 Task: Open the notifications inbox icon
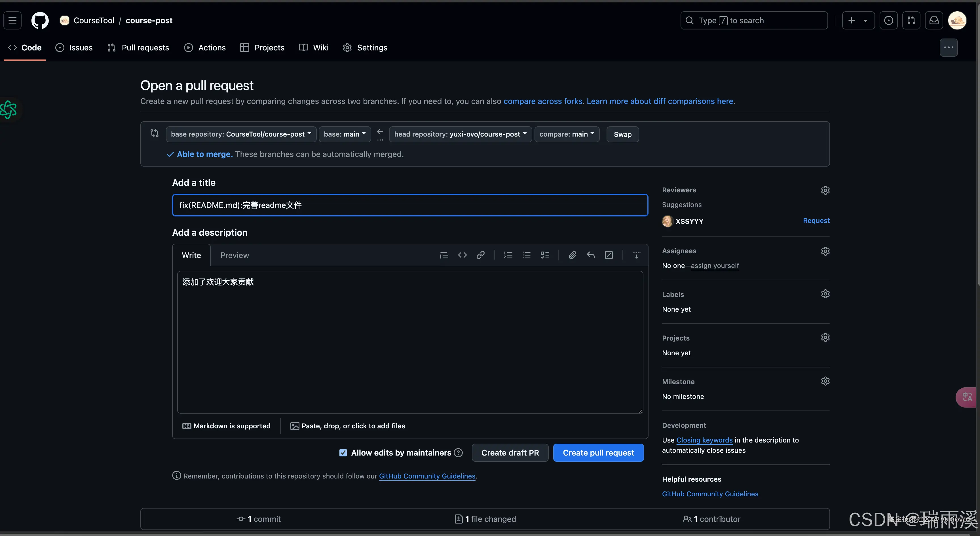click(934, 20)
